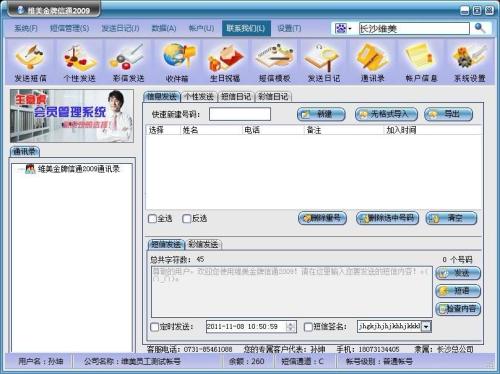
Task: Toggle the 反选 checkbox
Action: pos(187,219)
